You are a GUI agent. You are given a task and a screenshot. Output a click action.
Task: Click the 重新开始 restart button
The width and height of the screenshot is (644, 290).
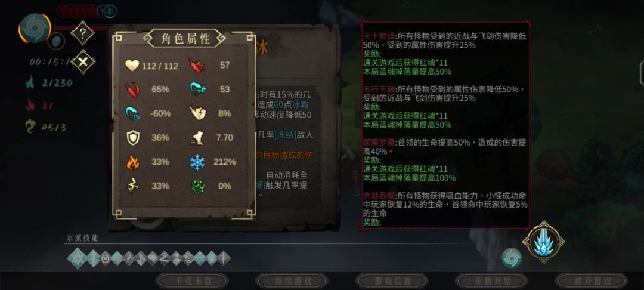[x=491, y=281]
